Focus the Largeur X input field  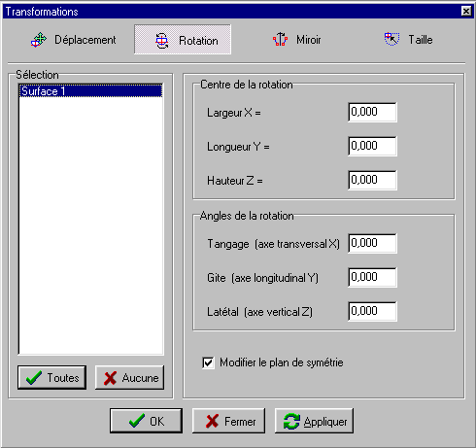coord(372,112)
